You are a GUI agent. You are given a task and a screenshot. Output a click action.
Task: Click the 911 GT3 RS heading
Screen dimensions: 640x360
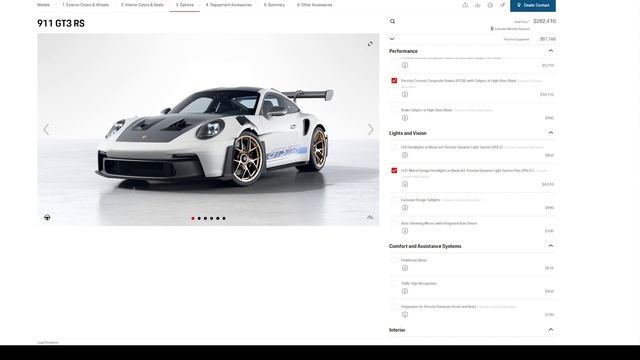61,23
